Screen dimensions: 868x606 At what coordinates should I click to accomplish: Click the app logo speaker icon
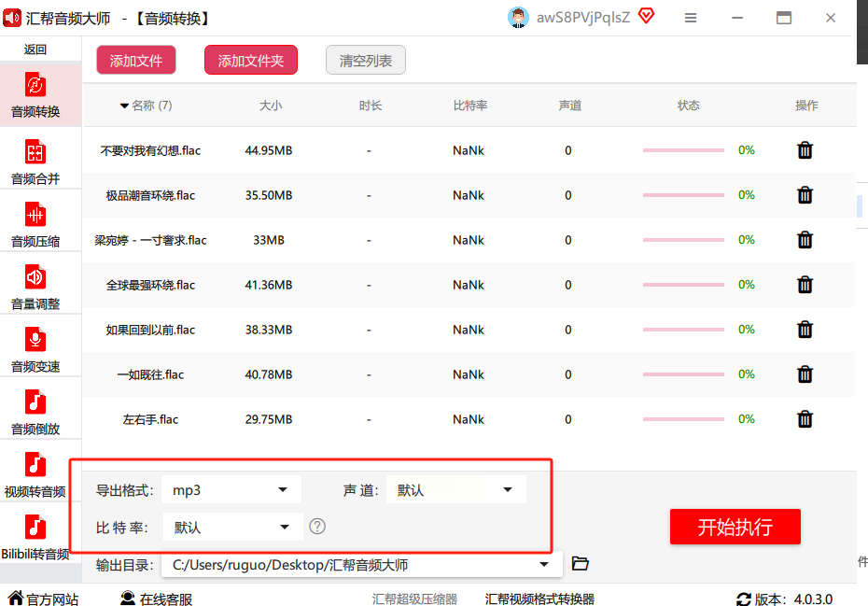click(x=12, y=18)
